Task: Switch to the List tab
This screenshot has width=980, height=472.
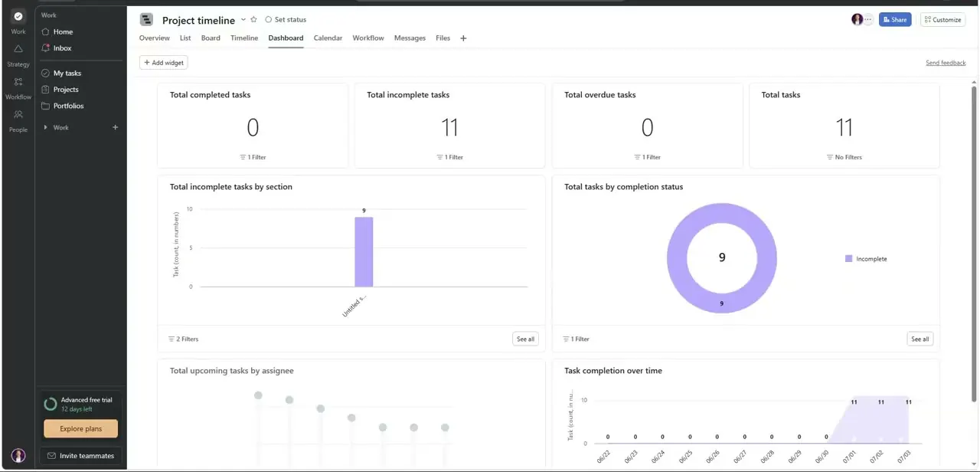Action: pyautogui.click(x=185, y=38)
